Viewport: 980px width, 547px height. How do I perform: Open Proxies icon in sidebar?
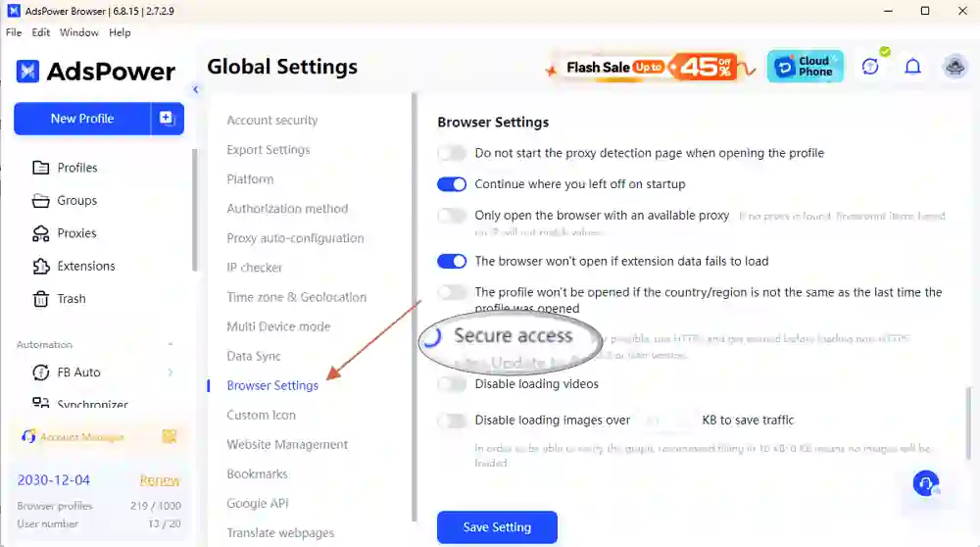click(x=40, y=233)
